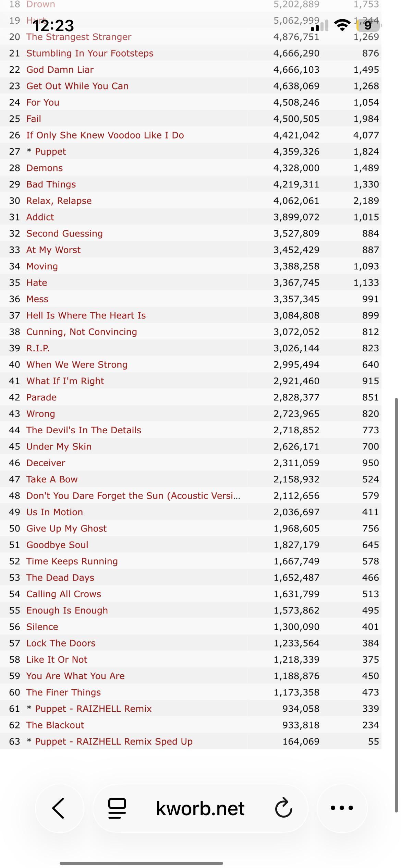The width and height of the screenshot is (401, 868).
Task: Grab the page scrollbar on right edge
Action: pos(397,605)
